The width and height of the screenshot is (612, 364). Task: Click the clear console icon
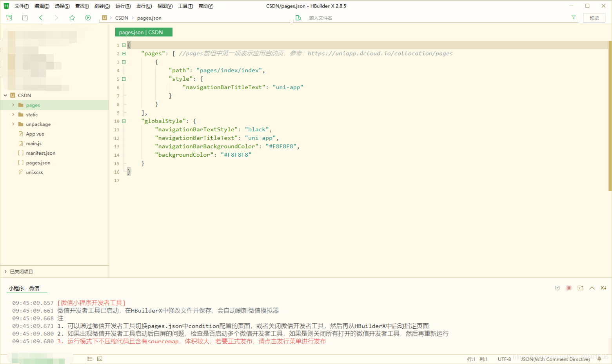603,288
